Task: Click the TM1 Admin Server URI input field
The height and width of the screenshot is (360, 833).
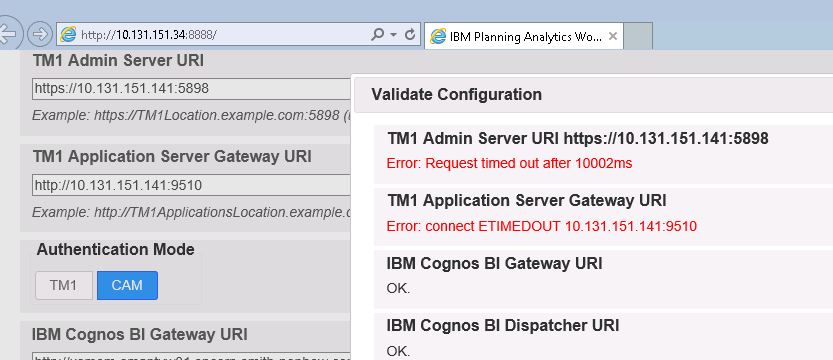Action: pyautogui.click(x=191, y=89)
